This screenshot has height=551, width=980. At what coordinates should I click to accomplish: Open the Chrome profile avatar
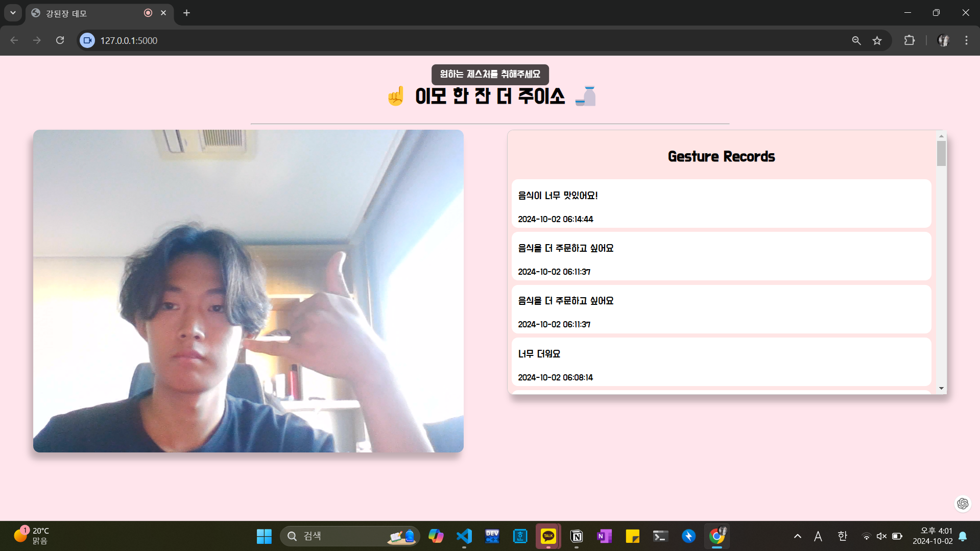pyautogui.click(x=943, y=40)
